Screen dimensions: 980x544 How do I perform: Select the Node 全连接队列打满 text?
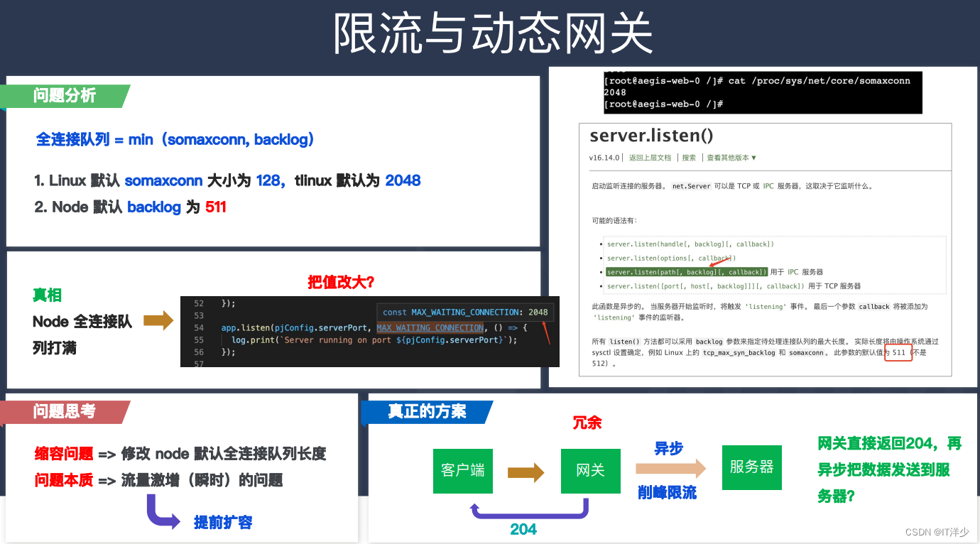(x=82, y=334)
